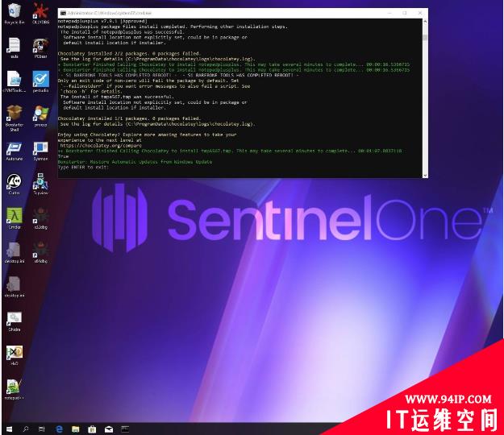Open the PEbear desktop shortcut
This screenshot has width=504, height=435.
click(41, 48)
